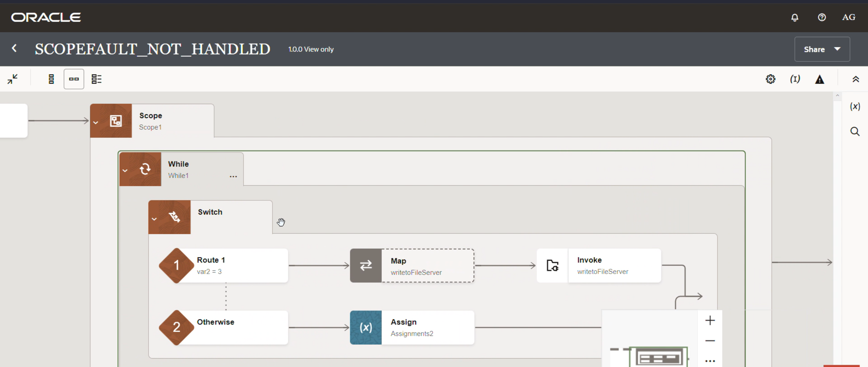The image size is (868, 367).
Task: Switch to vertical canvas layout view
Action: pyautogui.click(x=51, y=78)
